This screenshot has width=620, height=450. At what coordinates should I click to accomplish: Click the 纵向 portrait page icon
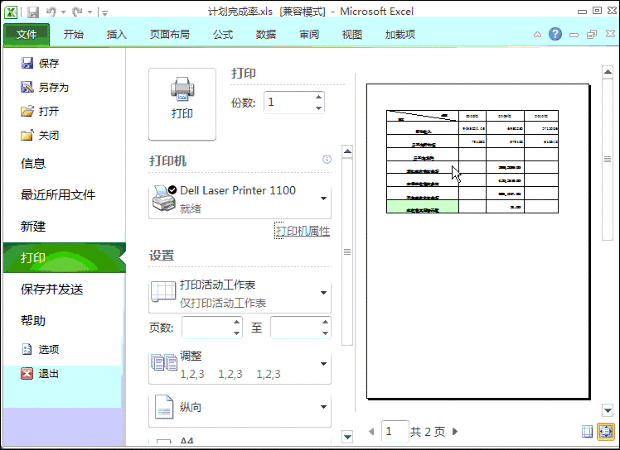pyautogui.click(x=164, y=407)
